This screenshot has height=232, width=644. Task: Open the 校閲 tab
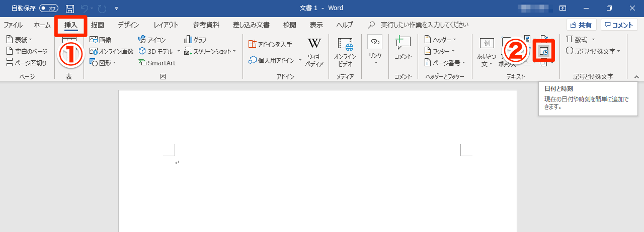click(x=290, y=25)
